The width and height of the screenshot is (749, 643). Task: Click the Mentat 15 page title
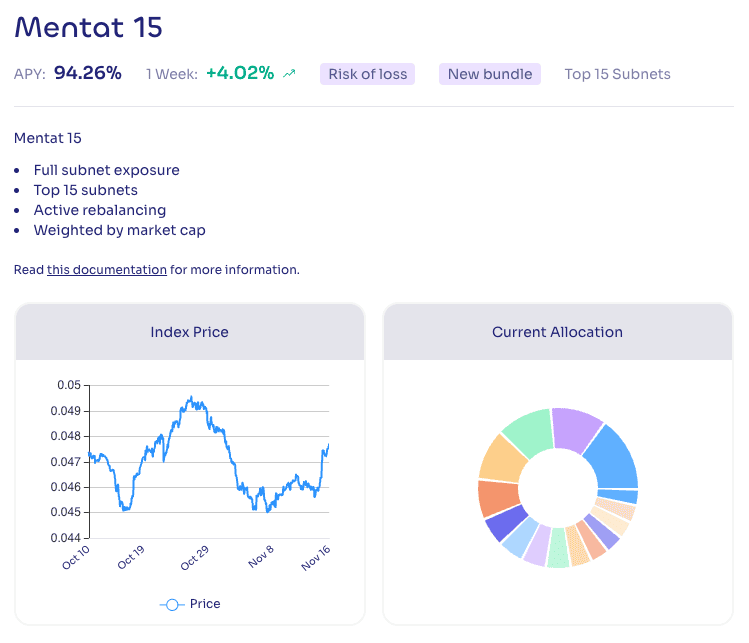click(x=88, y=27)
